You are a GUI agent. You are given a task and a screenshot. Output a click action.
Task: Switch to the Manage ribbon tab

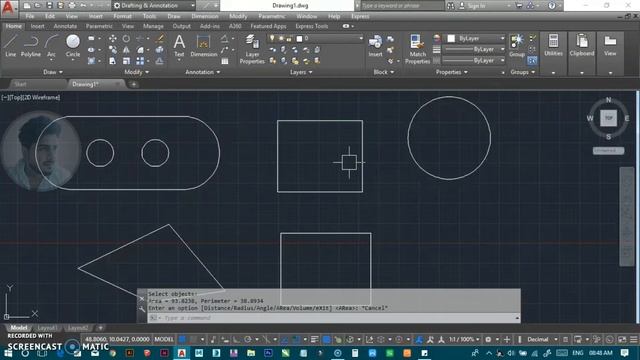pyautogui.click(x=153, y=26)
